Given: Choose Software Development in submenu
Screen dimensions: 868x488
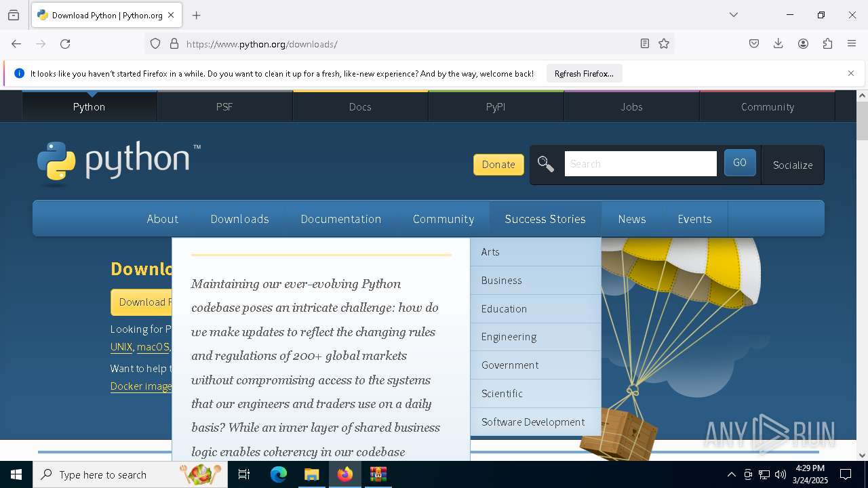Looking at the screenshot, I should [x=536, y=422].
